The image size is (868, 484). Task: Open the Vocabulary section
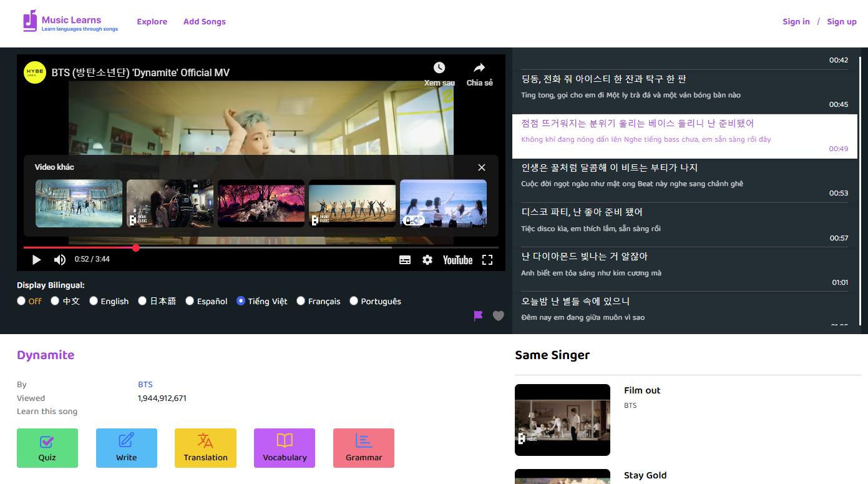coord(285,448)
